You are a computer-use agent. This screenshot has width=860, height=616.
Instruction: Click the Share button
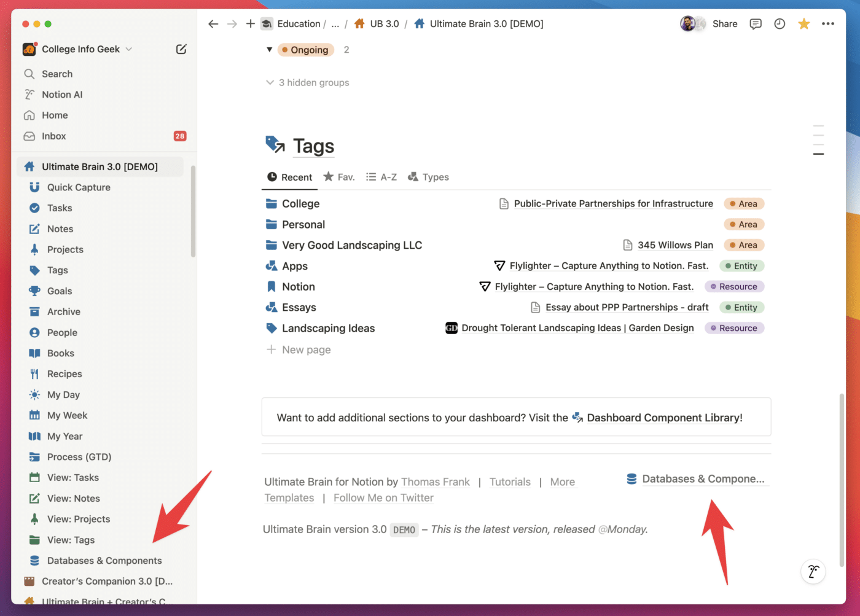tap(725, 24)
